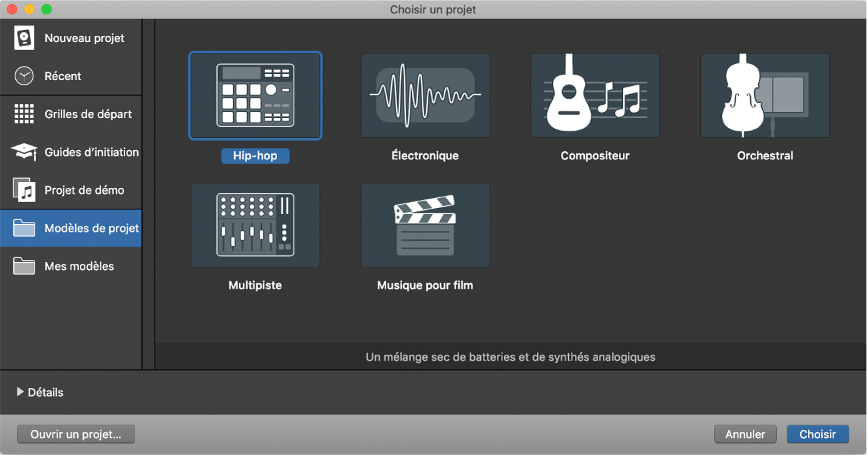This screenshot has width=868, height=456.
Task: Expand the Détails disclosure triangle
Action: point(20,392)
